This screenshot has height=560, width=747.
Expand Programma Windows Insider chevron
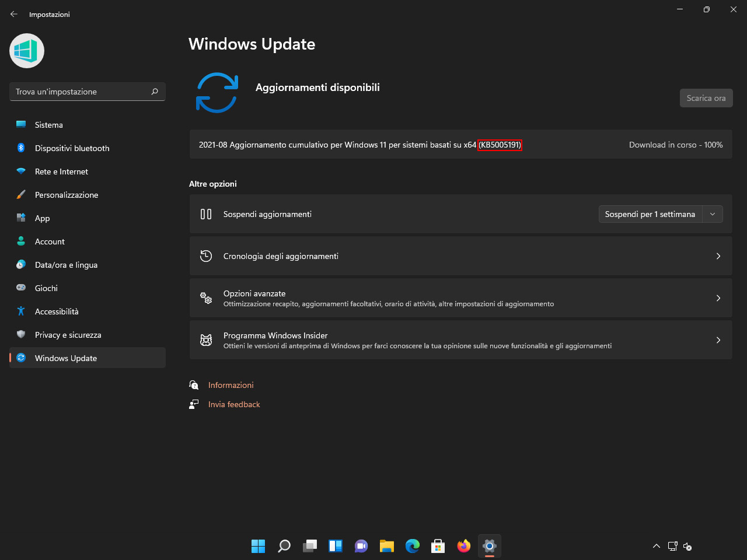point(718,340)
